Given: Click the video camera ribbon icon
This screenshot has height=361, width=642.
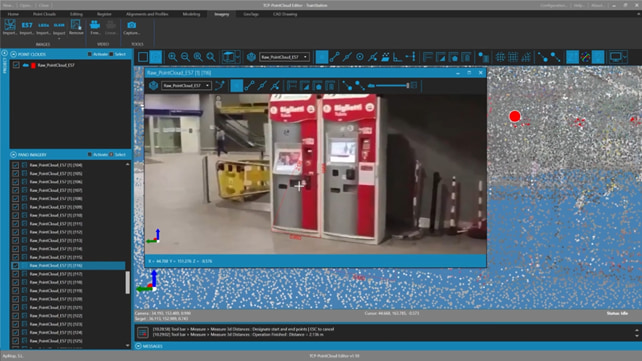Looking at the screenshot, I should (95, 27).
